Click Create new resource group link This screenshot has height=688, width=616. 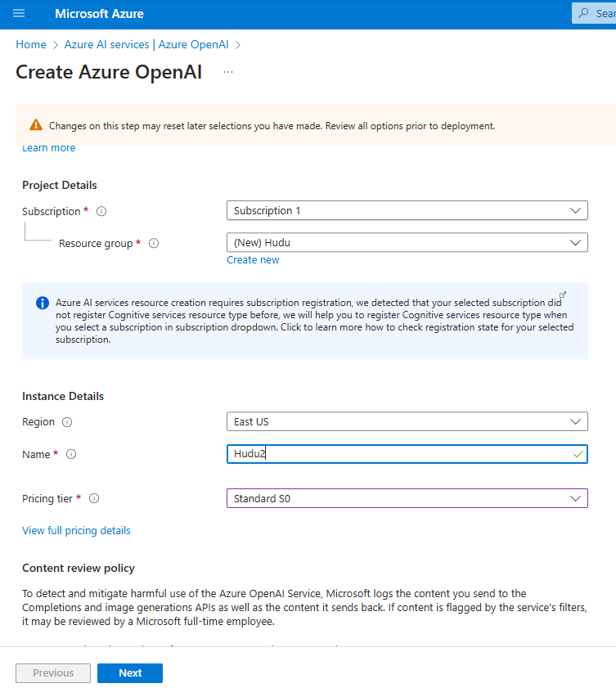coord(253,260)
